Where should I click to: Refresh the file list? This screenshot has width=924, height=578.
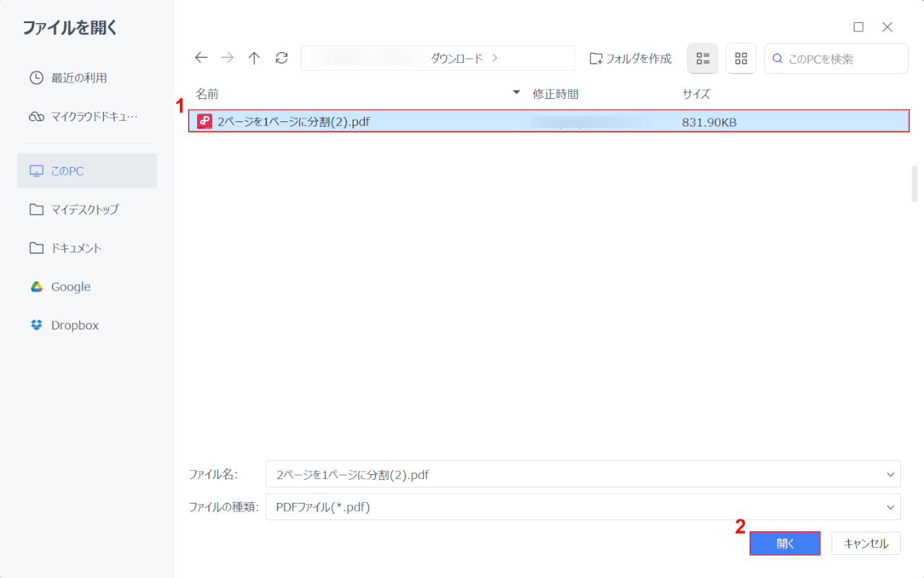[282, 59]
